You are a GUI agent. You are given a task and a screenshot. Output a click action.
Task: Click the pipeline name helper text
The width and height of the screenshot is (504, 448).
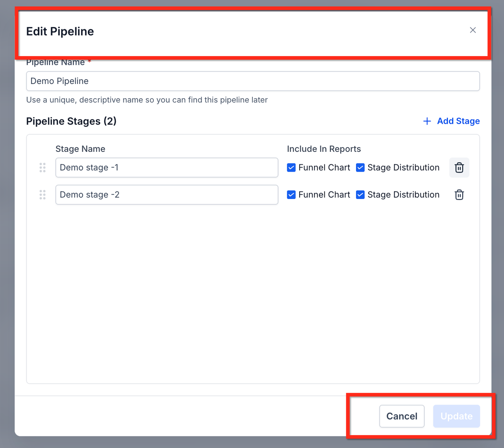pos(147,100)
